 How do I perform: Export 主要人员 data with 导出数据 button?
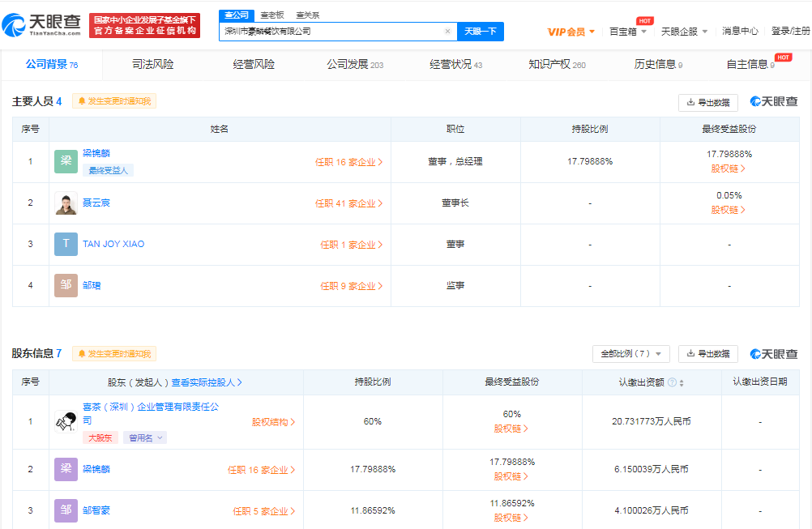coord(707,102)
